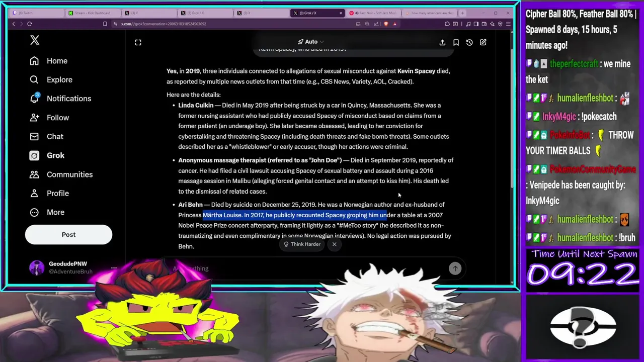Viewport: 644px width, 362px height.
Task: Click chat username 'theperfectcraft'
Action: click(x=574, y=64)
